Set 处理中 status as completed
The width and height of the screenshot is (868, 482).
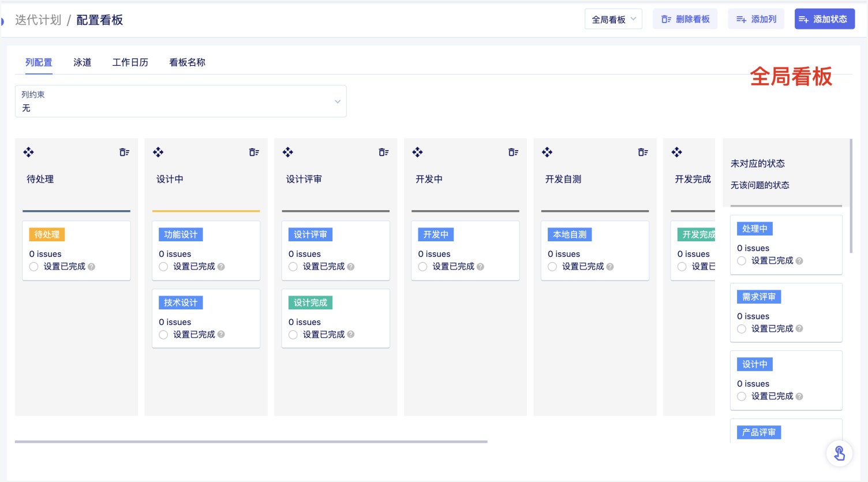742,261
